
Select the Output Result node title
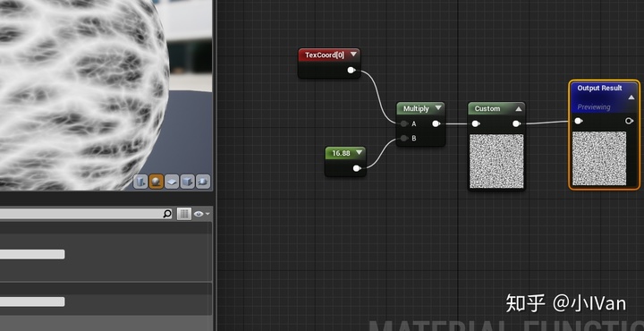(599, 88)
